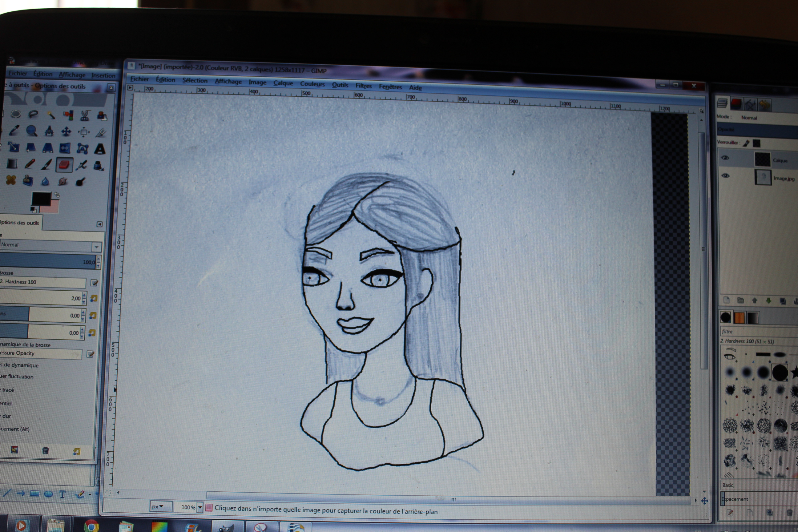
Task: Open the Filtres menu
Action: pyautogui.click(x=363, y=86)
